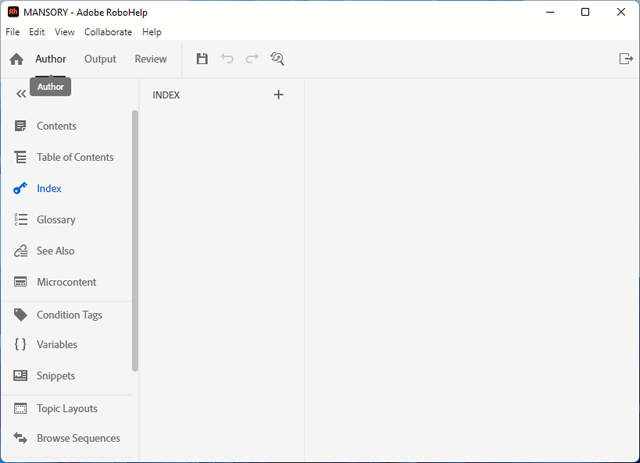The height and width of the screenshot is (463, 640).
Task: Click the quick generate output icon
Action: coord(626,59)
